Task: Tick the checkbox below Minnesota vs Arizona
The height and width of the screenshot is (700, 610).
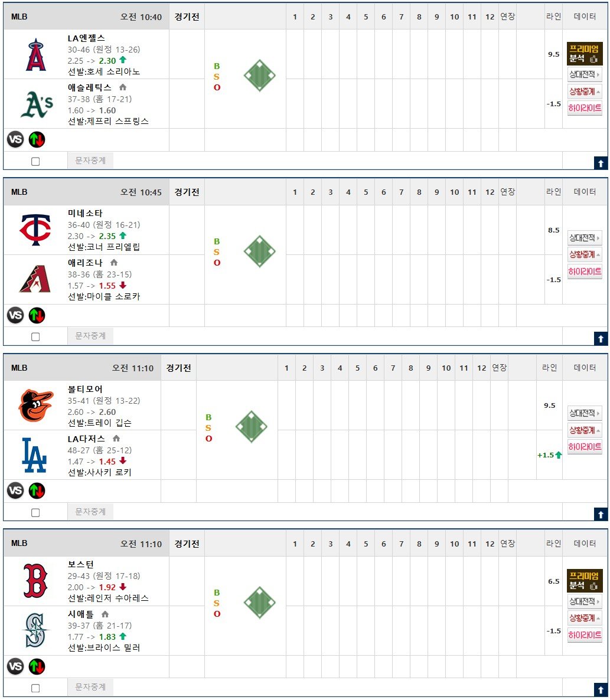Action: [35, 336]
